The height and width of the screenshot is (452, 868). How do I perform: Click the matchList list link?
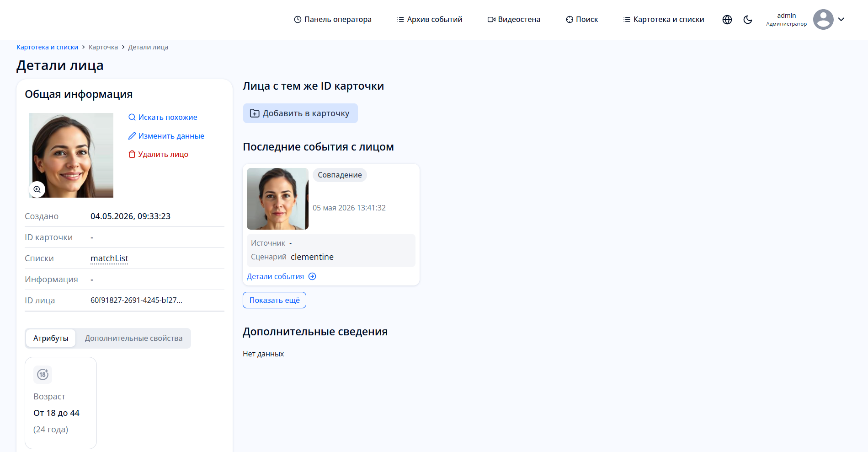point(109,258)
